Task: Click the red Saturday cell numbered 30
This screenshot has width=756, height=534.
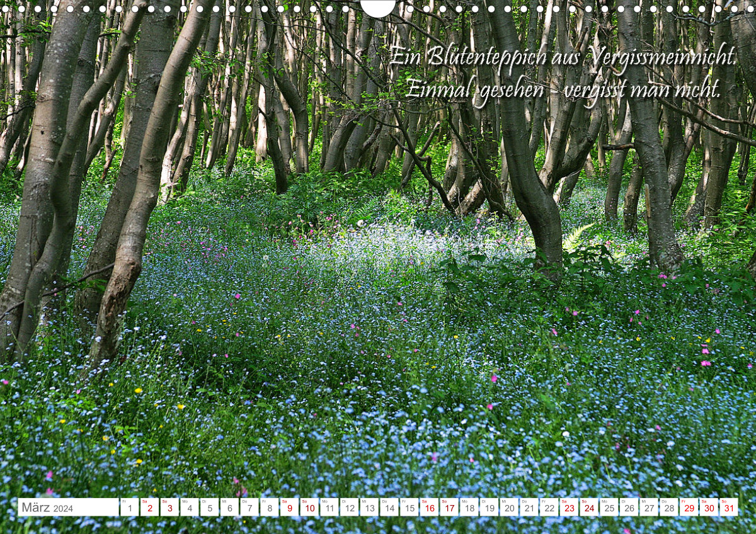Action: [709, 507]
